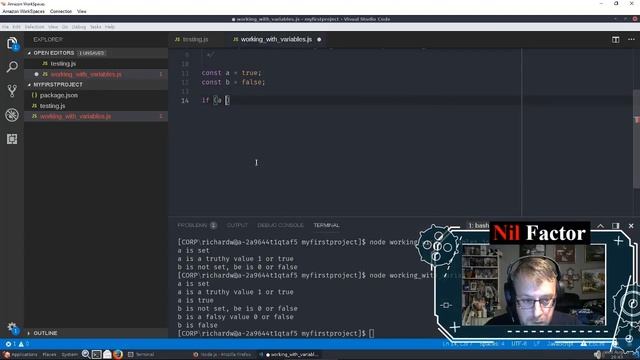Viewport: 640px width, 360px height.
Task: Open working_with_variables.js under Open Editors
Action: [x=86, y=74]
